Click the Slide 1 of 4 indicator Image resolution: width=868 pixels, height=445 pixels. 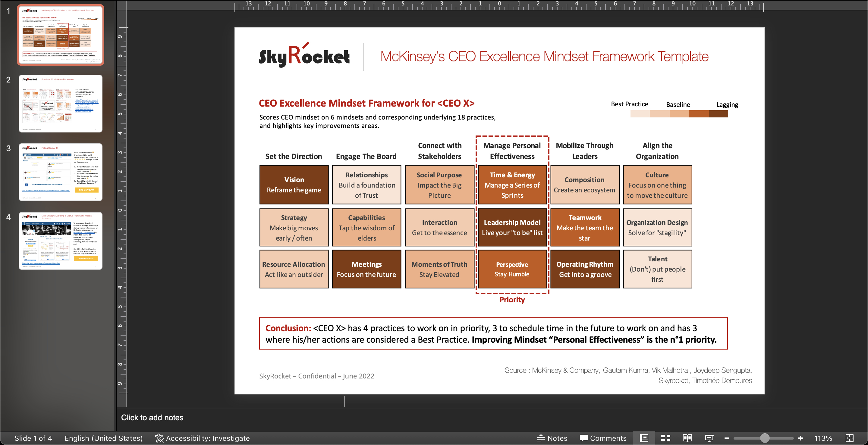coord(33,438)
